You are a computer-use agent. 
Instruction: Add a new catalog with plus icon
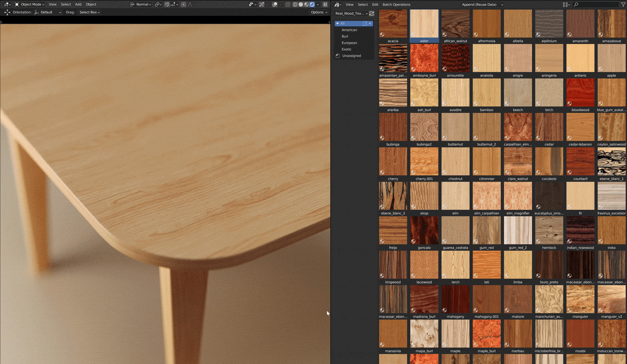click(x=370, y=23)
